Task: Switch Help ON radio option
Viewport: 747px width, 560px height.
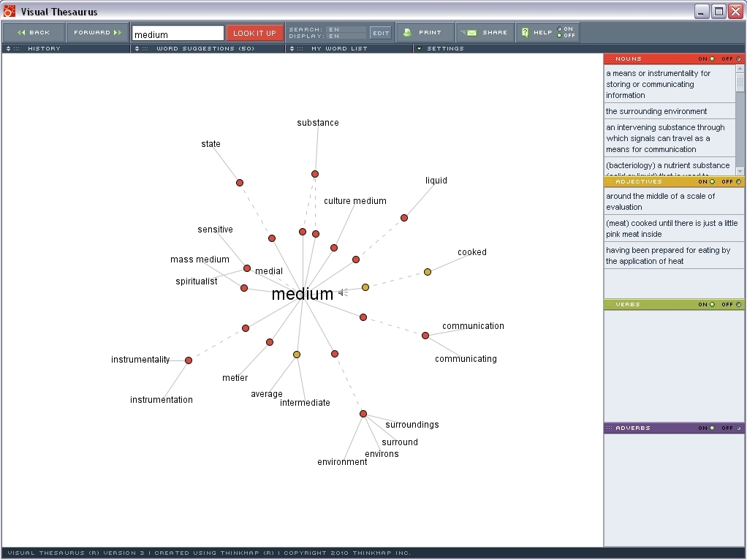Action: pyautogui.click(x=559, y=29)
